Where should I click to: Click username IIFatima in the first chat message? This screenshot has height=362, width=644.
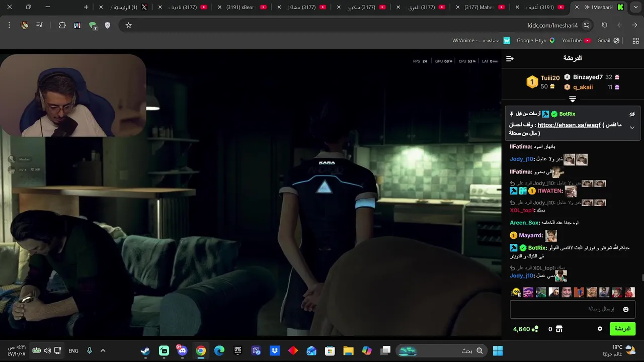point(521,146)
